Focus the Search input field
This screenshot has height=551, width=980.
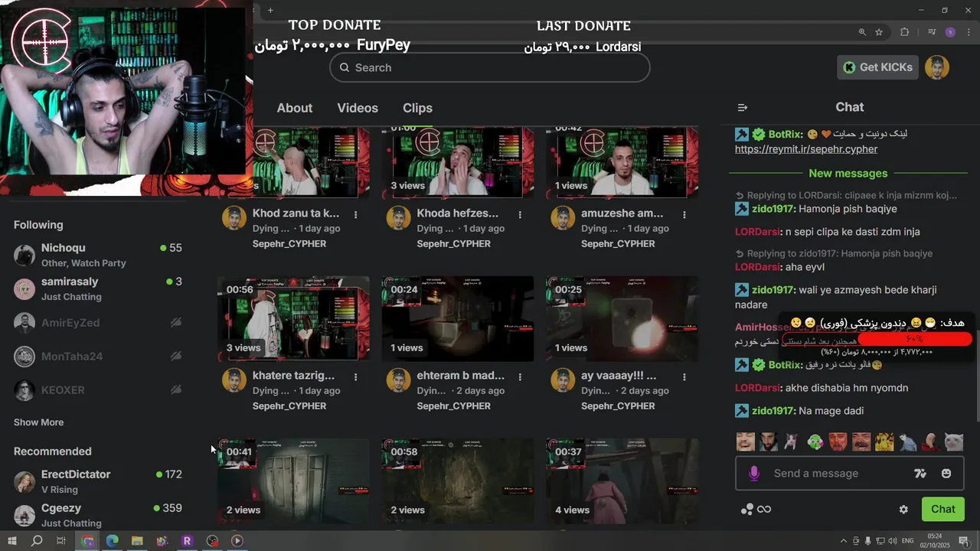click(x=490, y=67)
